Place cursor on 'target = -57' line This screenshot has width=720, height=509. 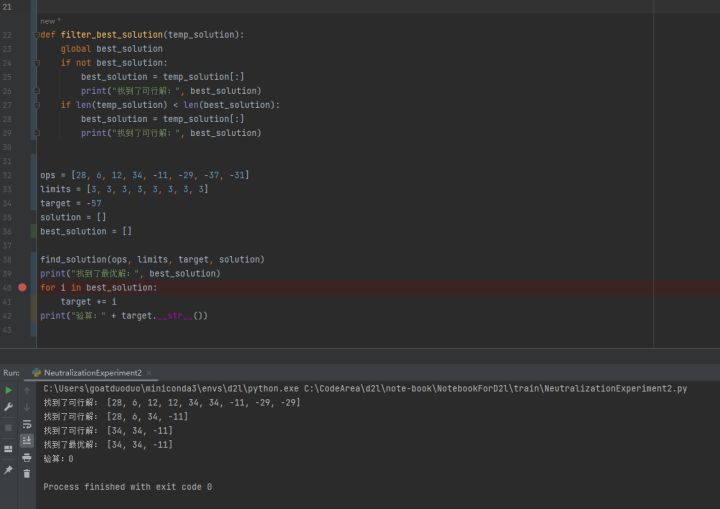71,203
